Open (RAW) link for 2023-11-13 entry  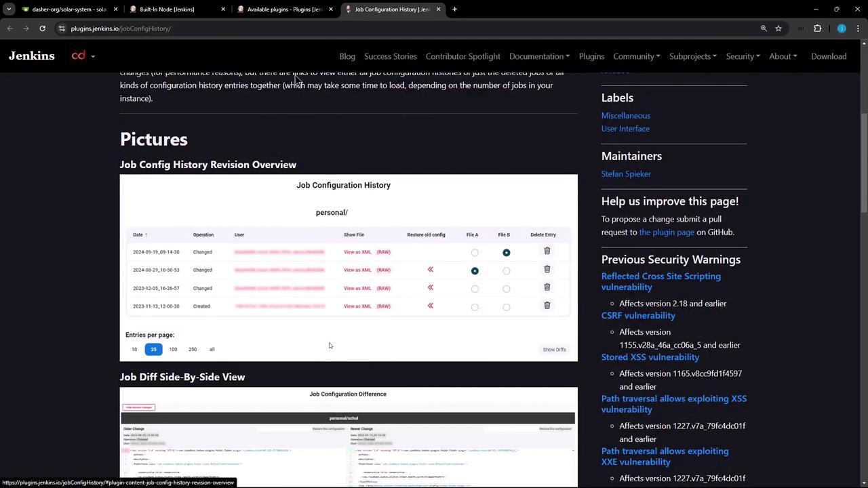click(x=384, y=306)
